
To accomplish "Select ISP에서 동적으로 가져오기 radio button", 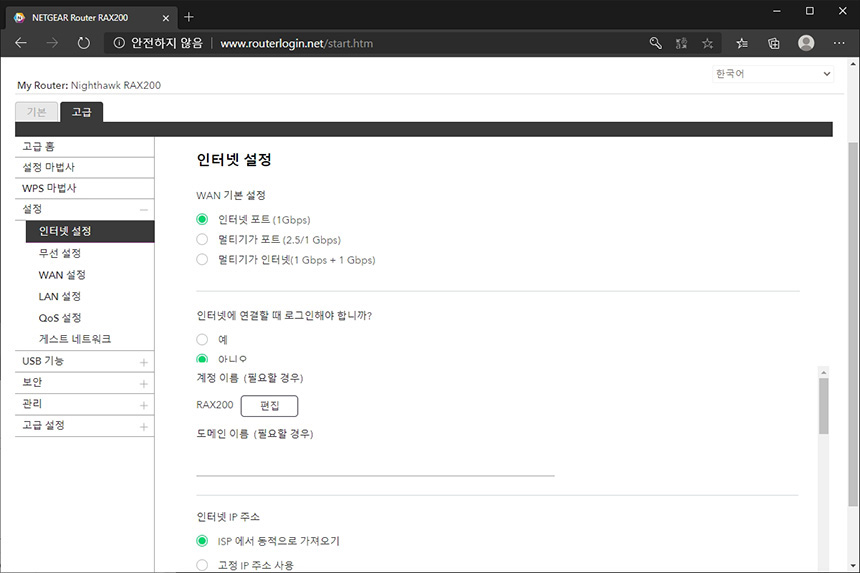I will click(202, 541).
